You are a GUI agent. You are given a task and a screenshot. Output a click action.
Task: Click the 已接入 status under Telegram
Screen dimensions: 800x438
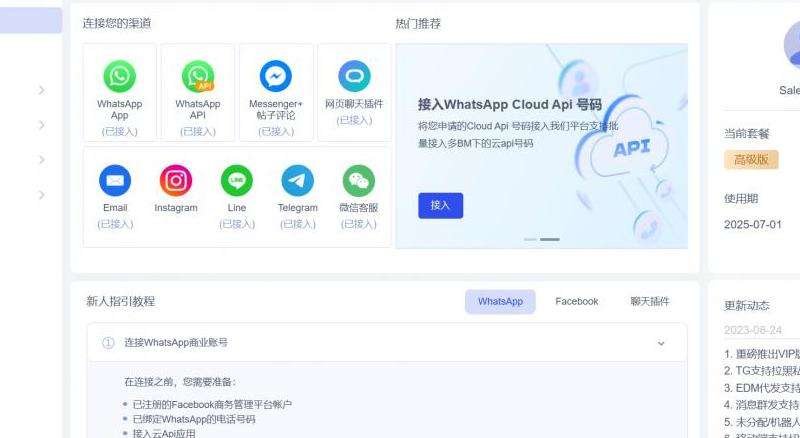297,224
